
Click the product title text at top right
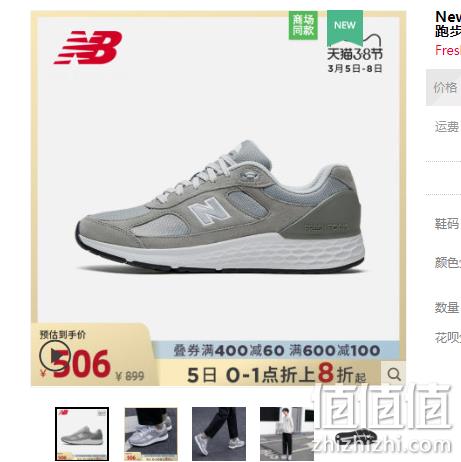click(x=448, y=24)
